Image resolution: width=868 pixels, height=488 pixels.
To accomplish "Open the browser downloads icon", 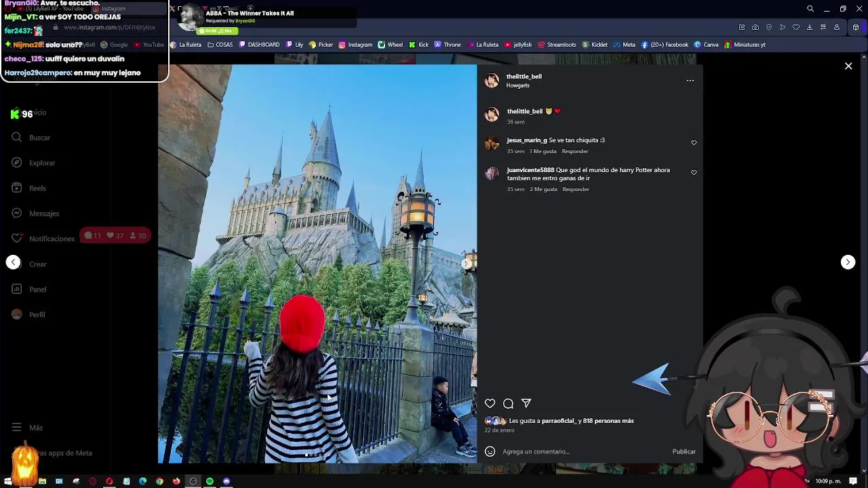I will [810, 27].
